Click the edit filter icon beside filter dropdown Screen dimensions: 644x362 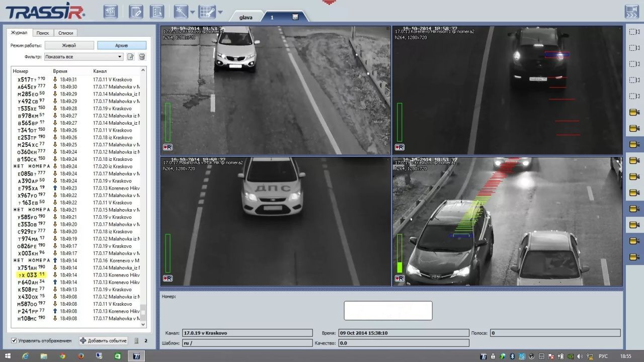[130, 57]
